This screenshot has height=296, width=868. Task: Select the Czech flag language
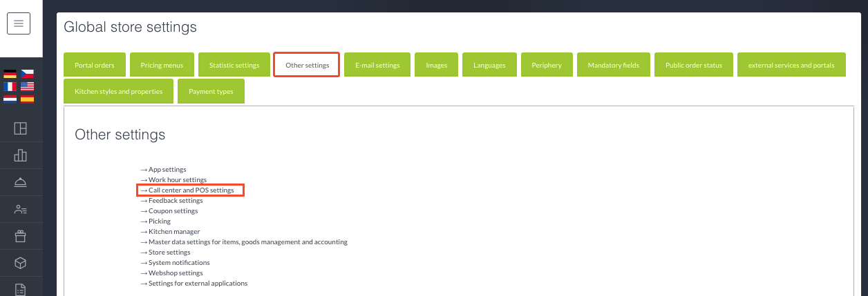point(28,75)
